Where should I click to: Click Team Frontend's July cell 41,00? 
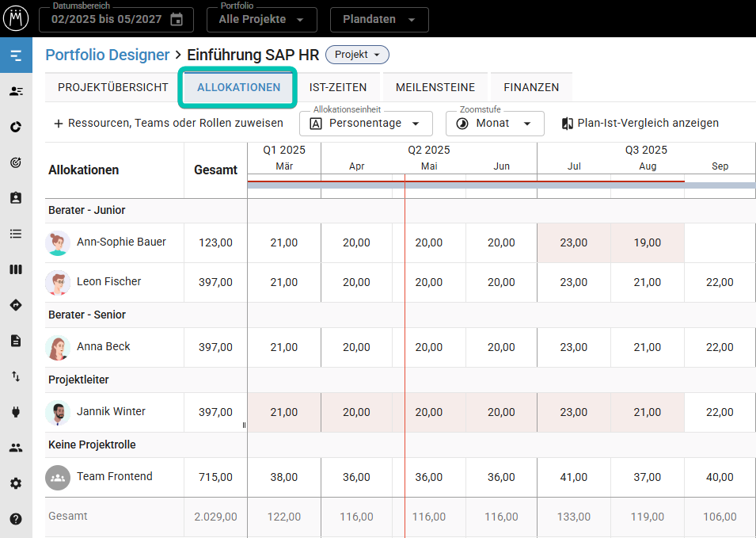point(574,477)
